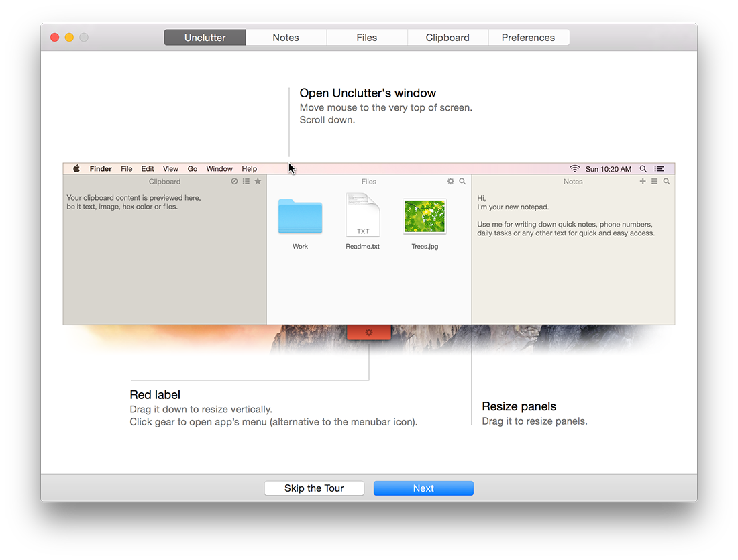Click the Clipboard panel title

pyautogui.click(x=165, y=182)
